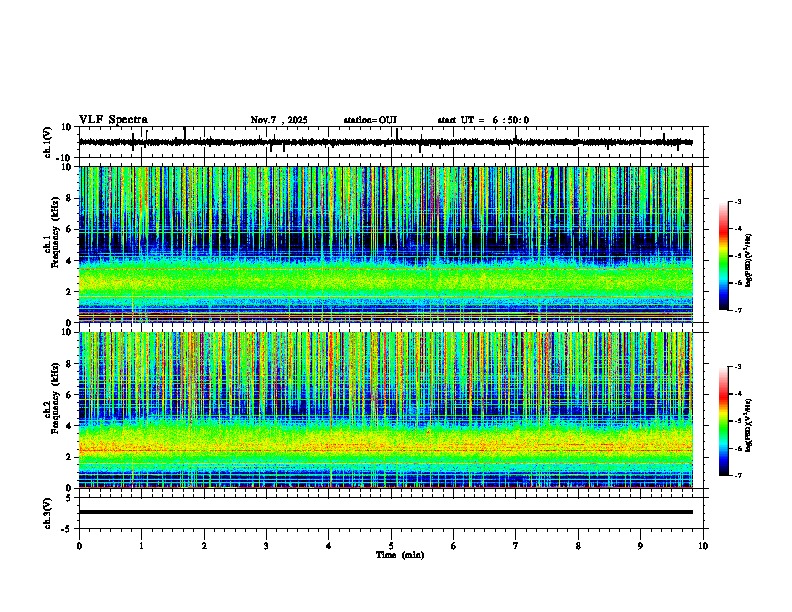Image resolution: width=792 pixels, height=612 pixels.
Task: Click the "8" kHz tick on ch.1 spectrogram axis
Action: pyautogui.click(x=70, y=198)
